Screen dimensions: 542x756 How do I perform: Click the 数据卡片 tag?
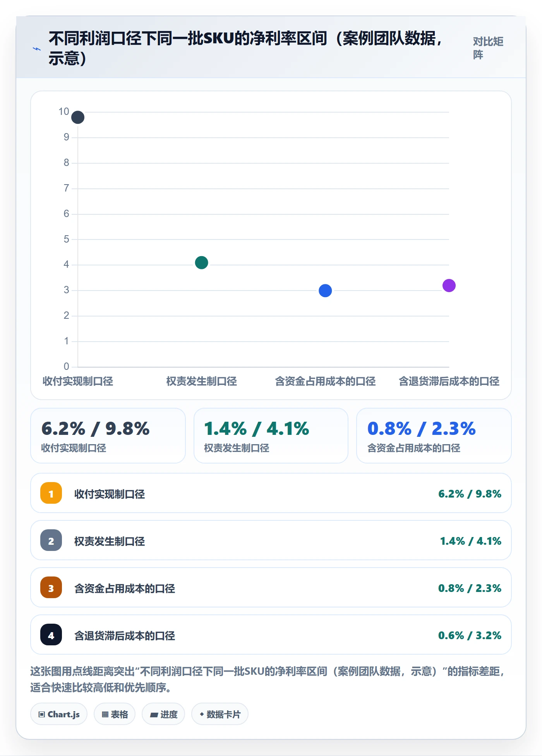[220, 714]
